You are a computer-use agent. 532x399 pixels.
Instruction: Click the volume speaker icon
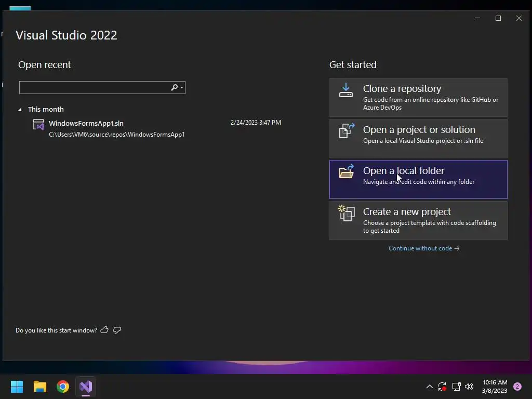coord(469,387)
